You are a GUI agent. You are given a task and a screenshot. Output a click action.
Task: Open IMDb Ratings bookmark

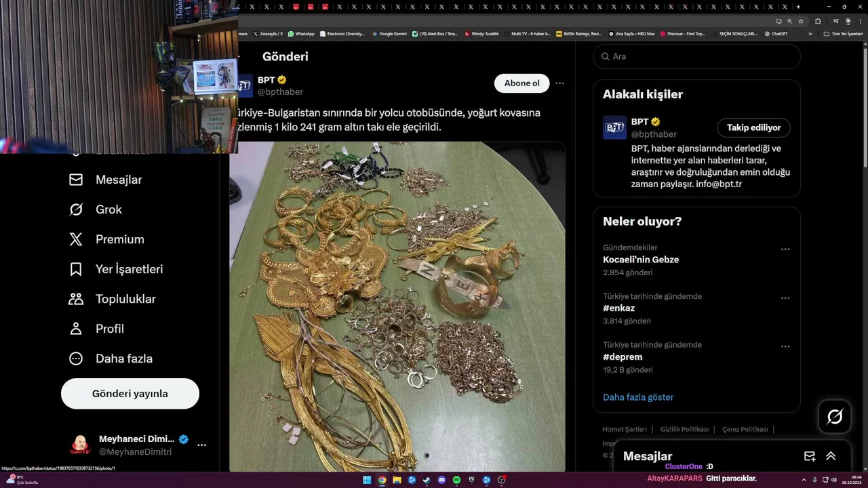click(x=578, y=33)
